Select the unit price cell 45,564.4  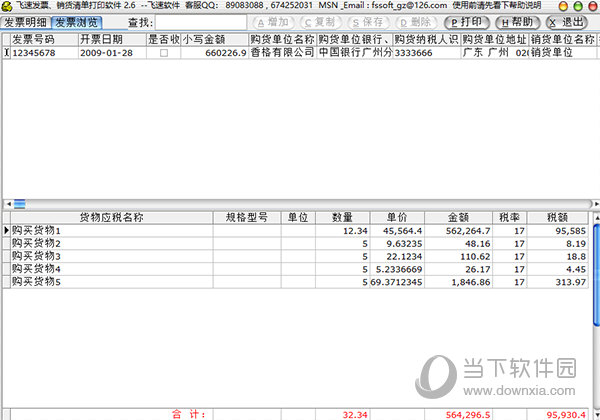tap(397, 231)
